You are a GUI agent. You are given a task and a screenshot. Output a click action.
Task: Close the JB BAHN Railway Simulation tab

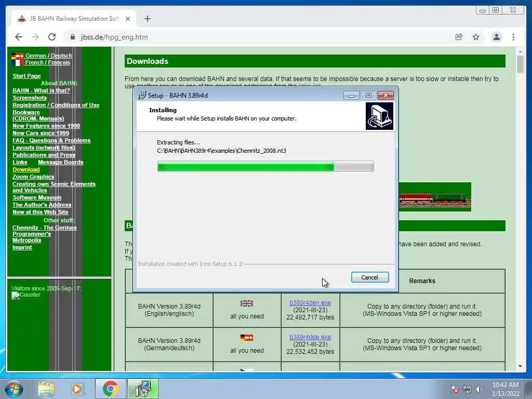pos(128,19)
